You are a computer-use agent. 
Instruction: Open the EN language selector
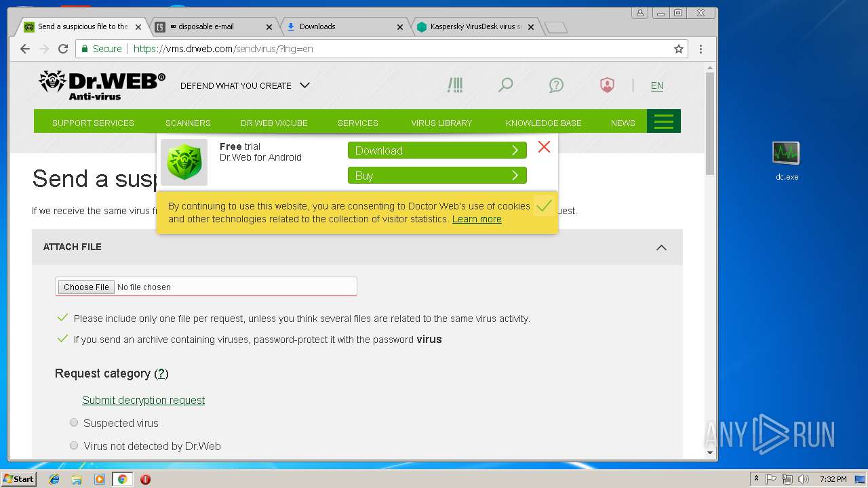tap(657, 85)
